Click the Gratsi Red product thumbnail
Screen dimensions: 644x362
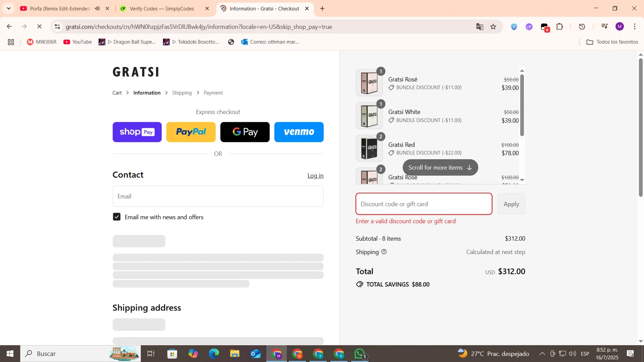[x=369, y=148]
